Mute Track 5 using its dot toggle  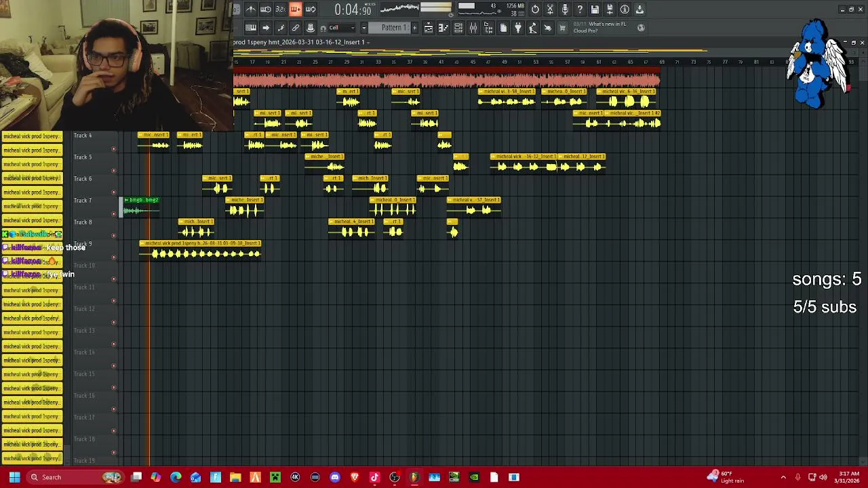point(113,170)
